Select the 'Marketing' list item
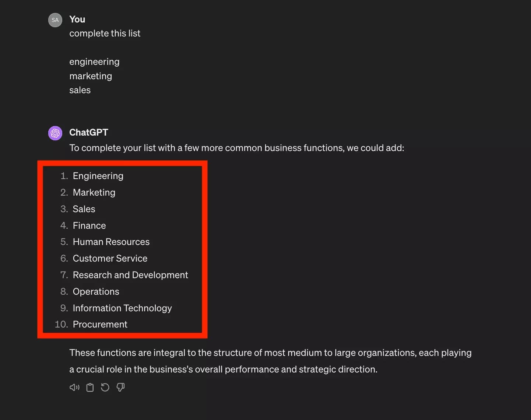Viewport: 531px width, 420px height. (94, 192)
